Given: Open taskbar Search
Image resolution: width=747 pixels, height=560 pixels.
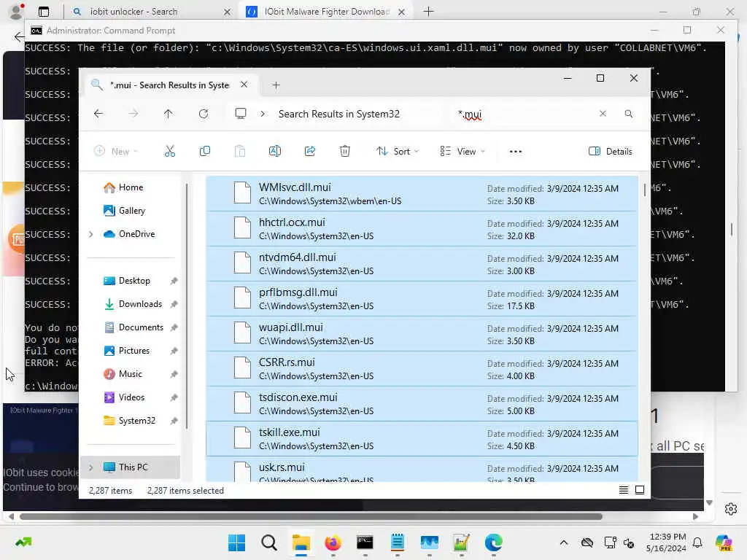Looking at the screenshot, I should click(269, 542).
